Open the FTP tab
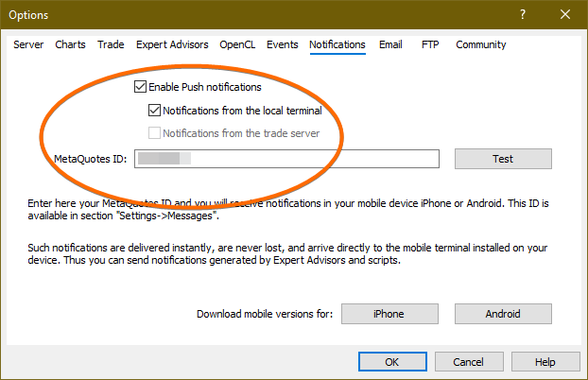Viewport: 588px width, 380px height. 429,44
